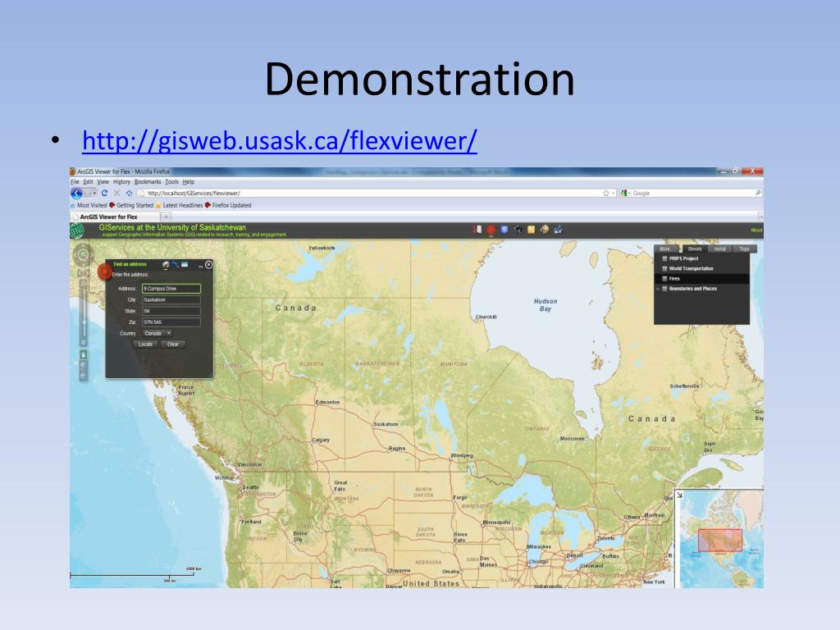Click Firefox back navigation arrow
This screenshot has width=840, height=630.
tap(77, 194)
